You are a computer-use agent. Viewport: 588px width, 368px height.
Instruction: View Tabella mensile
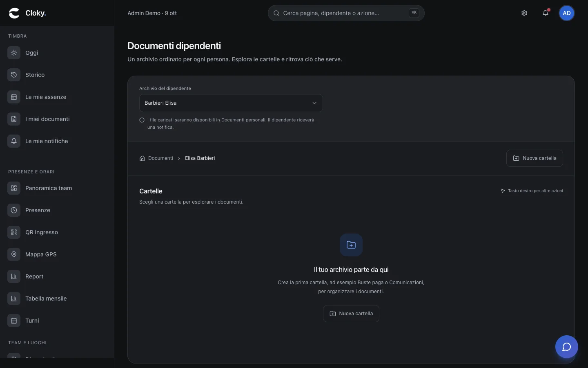pos(57,298)
